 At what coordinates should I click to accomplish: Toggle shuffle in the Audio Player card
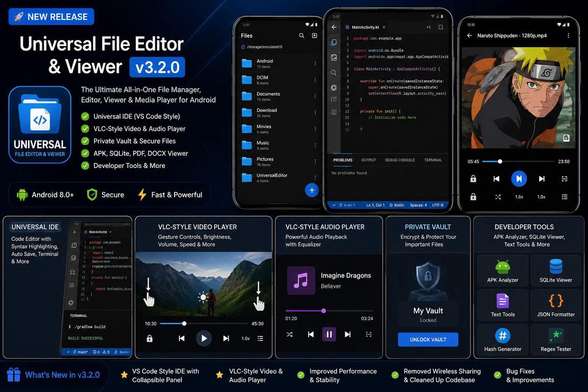click(x=289, y=334)
